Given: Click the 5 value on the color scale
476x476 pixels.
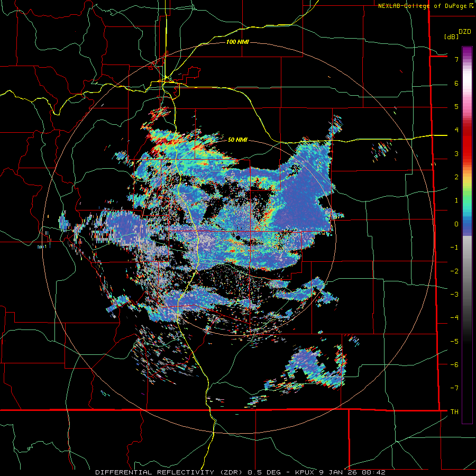Looking at the screenshot, I should [x=456, y=106].
